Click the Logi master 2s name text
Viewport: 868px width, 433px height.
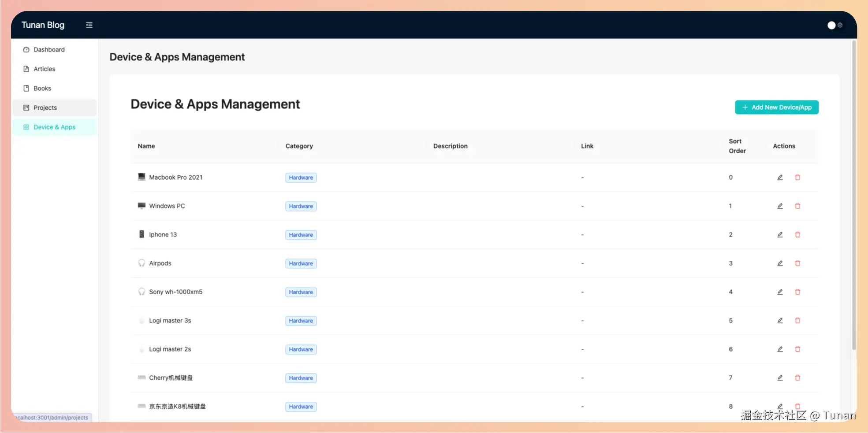[170, 349]
